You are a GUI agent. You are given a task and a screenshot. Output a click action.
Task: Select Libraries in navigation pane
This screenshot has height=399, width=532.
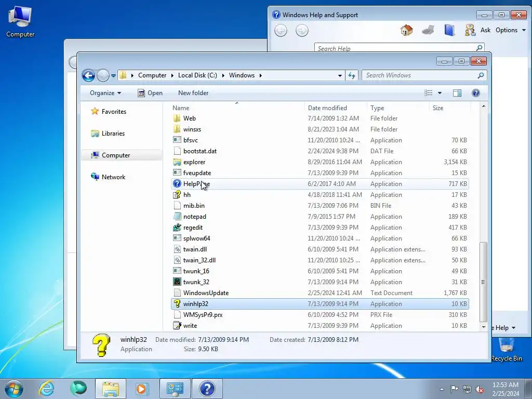click(x=108, y=134)
